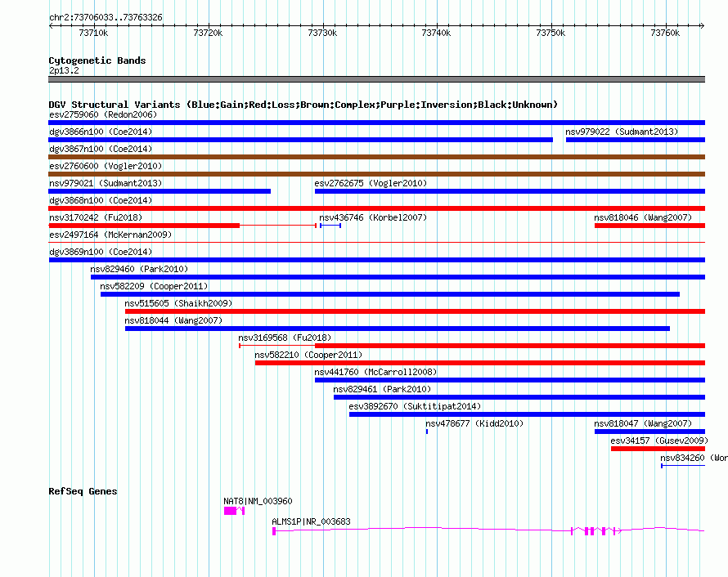The height and width of the screenshot is (577, 728).
Task: Select the 2p13.2 band label
Action: click(x=64, y=70)
